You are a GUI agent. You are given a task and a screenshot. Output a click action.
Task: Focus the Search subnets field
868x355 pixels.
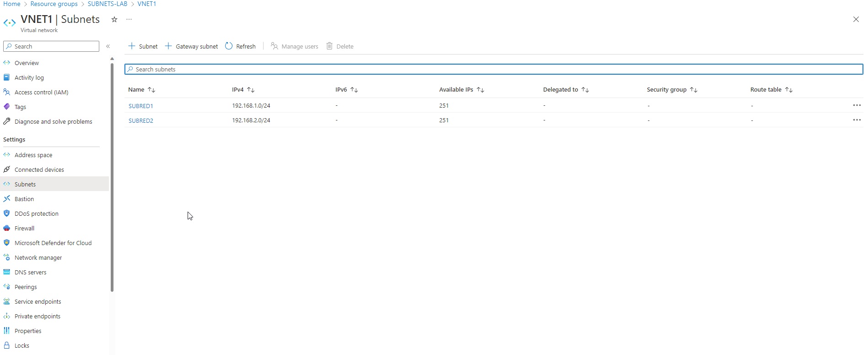coord(494,69)
